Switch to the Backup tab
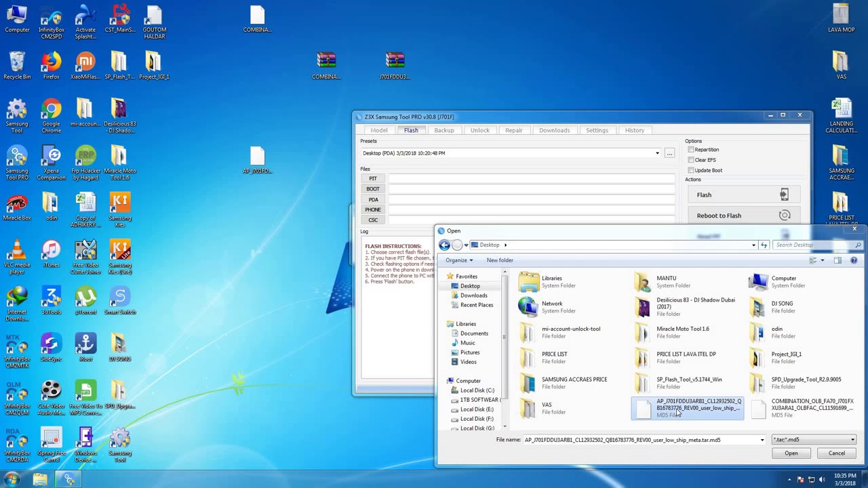 (x=444, y=130)
